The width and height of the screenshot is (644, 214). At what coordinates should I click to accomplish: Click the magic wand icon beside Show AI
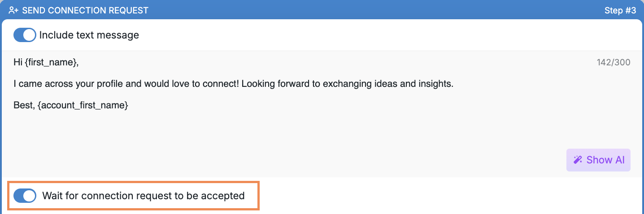pos(578,160)
